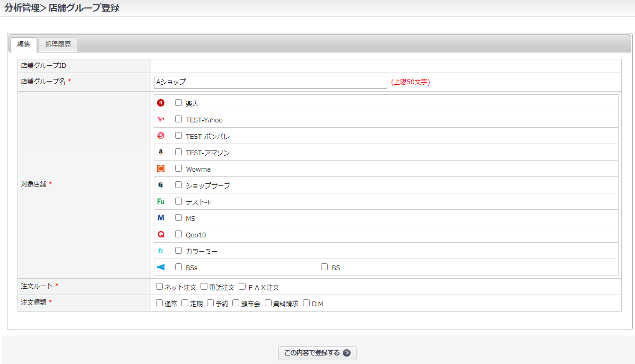This screenshot has height=364, width=635.
Task: Check the 資料請求 order type
Action: click(x=268, y=303)
